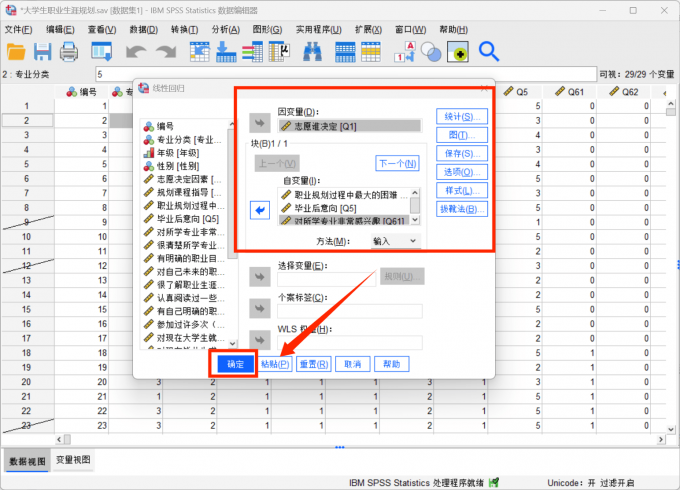Click the Save file icon in toolbar
The width and height of the screenshot is (680, 490).
(x=42, y=51)
